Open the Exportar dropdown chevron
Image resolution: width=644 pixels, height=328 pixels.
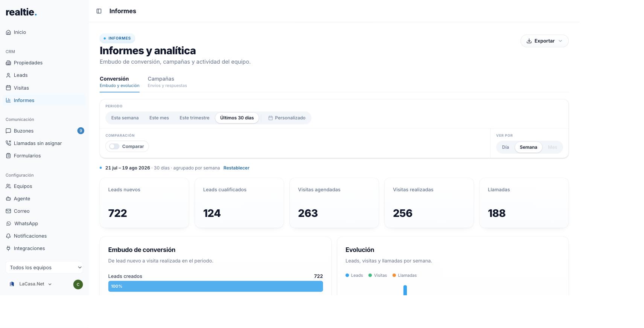point(560,41)
